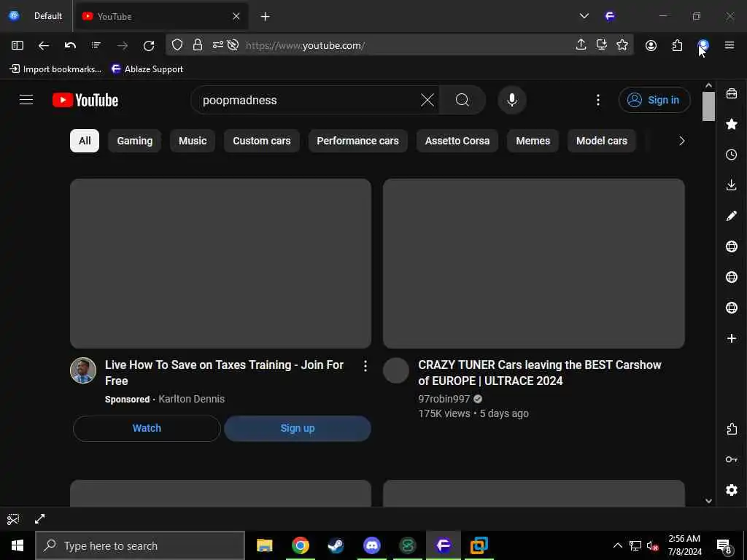Open sidebar briefcase tools icon

click(732, 93)
